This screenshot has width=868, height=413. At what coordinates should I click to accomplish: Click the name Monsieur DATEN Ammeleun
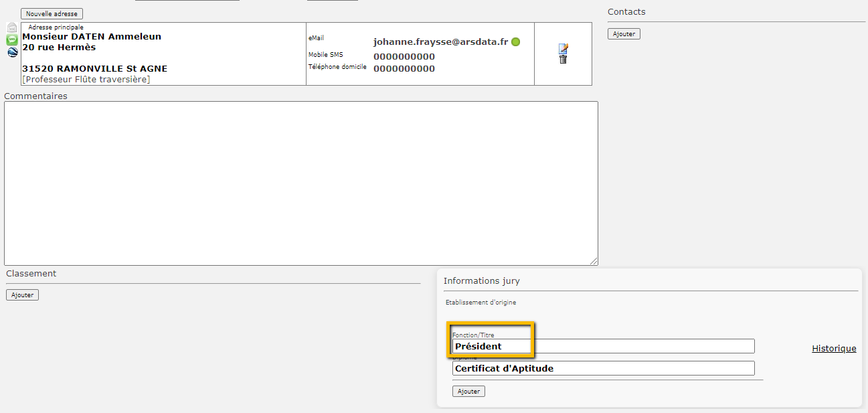coord(92,36)
